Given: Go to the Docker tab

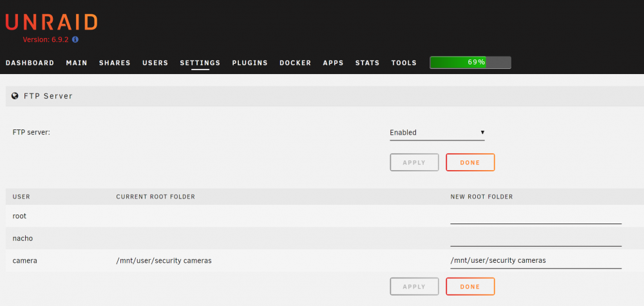Looking at the screenshot, I should pyautogui.click(x=296, y=63).
